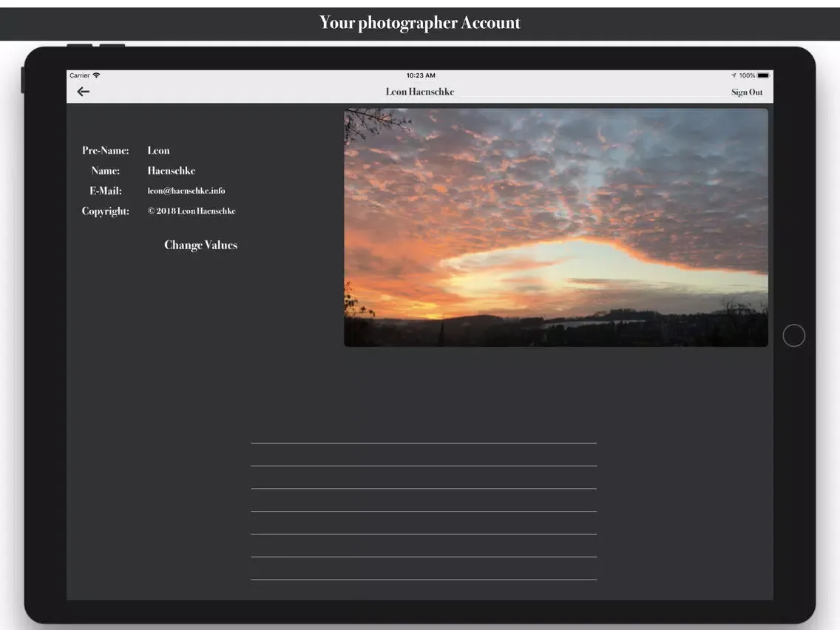Open the sunset photo thumbnail
The width and height of the screenshot is (840, 630).
(555, 228)
